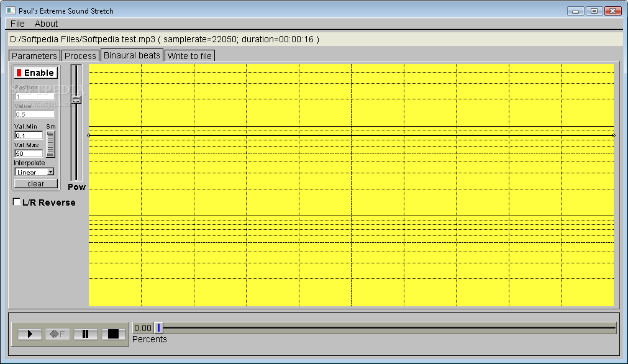Stop the playback
628x364 pixels.
(113, 334)
